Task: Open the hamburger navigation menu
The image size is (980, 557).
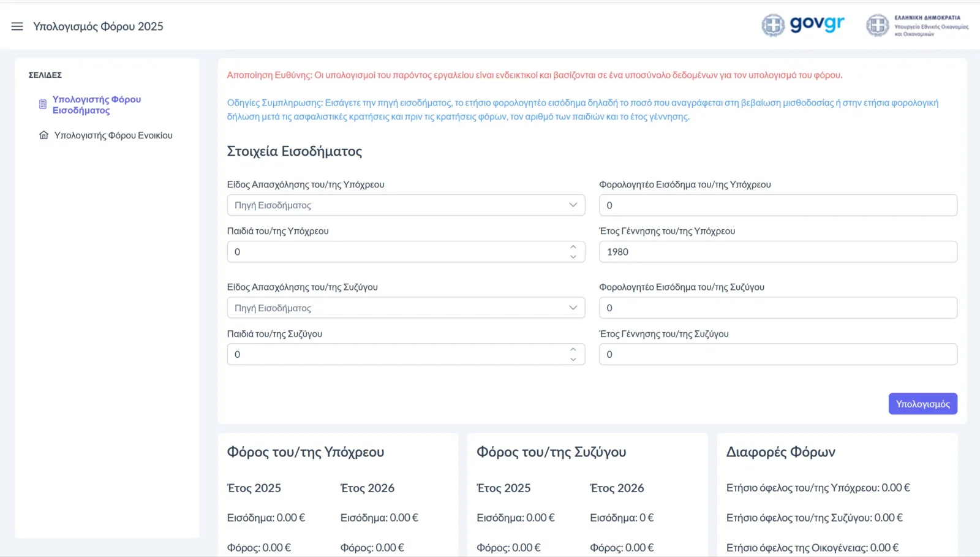Action: click(17, 26)
